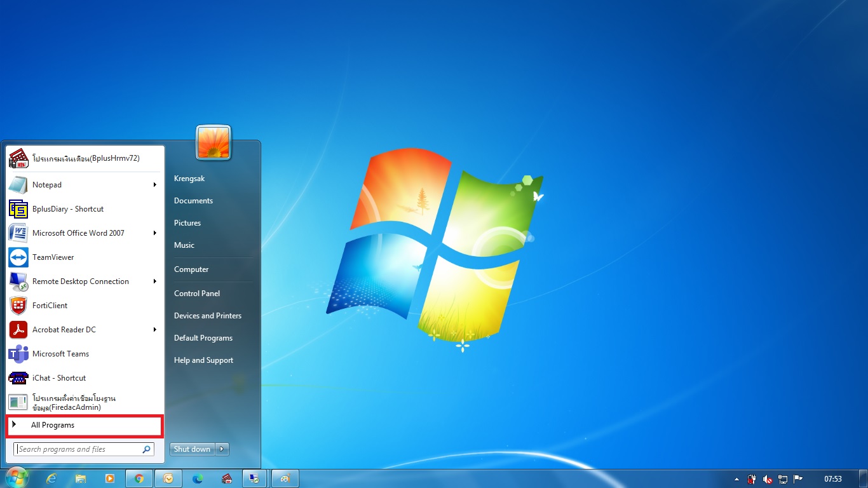This screenshot has width=868, height=488.
Task: Open Control Panel
Action: click(x=197, y=294)
